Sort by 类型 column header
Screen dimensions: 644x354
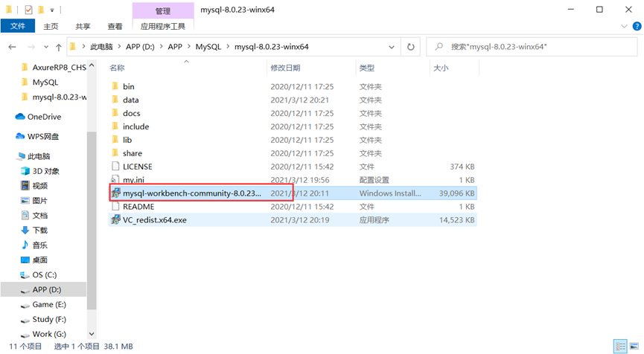367,68
